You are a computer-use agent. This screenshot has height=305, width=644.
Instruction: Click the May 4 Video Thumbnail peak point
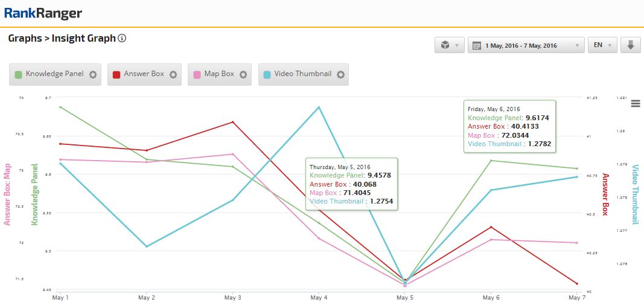point(319,107)
